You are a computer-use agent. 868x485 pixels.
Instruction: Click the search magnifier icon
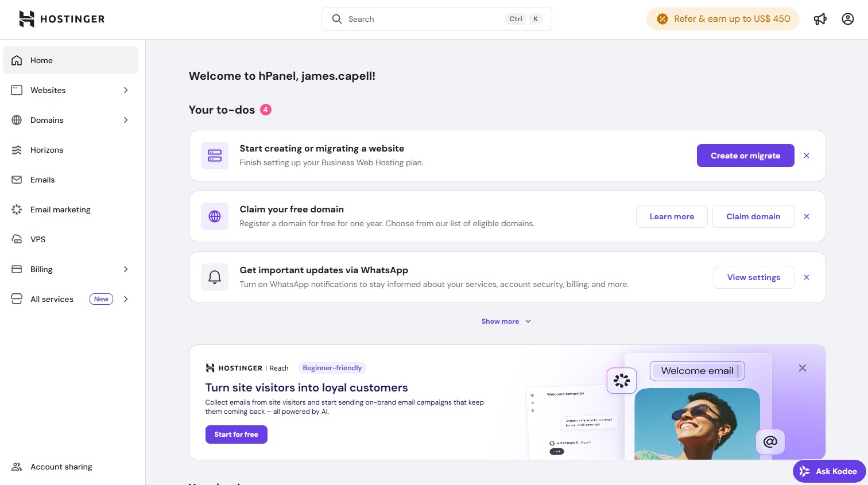coord(337,19)
